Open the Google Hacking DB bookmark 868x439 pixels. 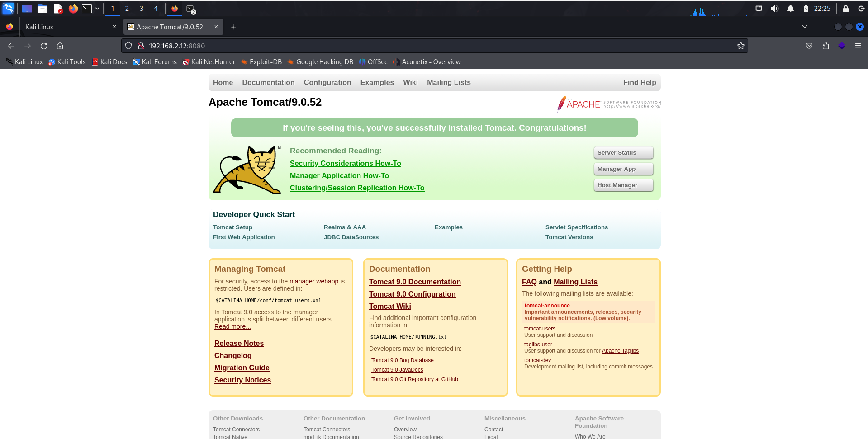(x=320, y=62)
